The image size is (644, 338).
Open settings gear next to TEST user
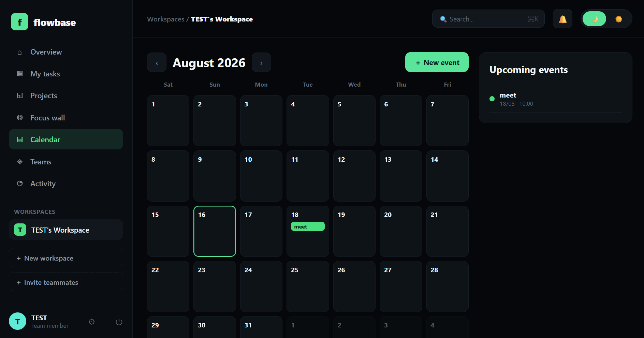92,322
